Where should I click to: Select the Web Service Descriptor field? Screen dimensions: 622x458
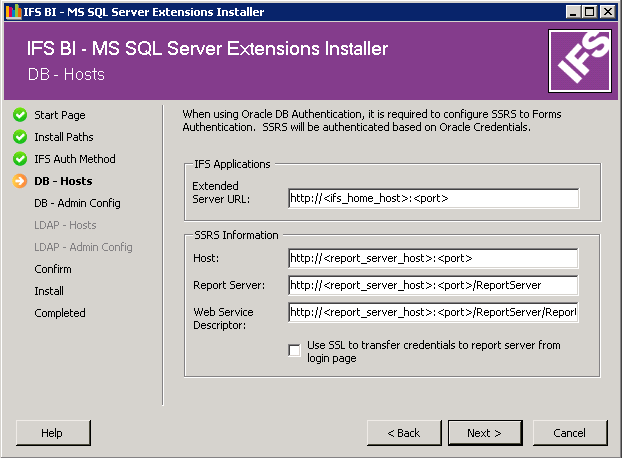(432, 312)
